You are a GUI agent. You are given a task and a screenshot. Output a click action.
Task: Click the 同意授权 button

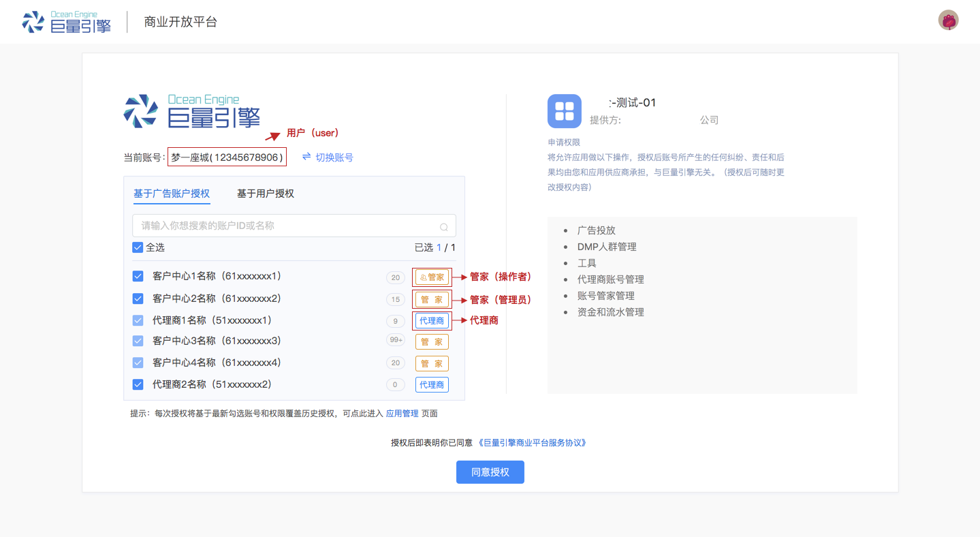tap(490, 472)
